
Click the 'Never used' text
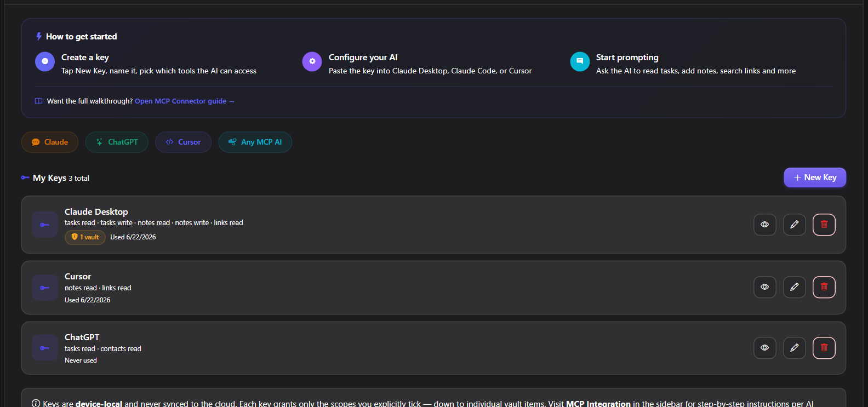[81, 360]
